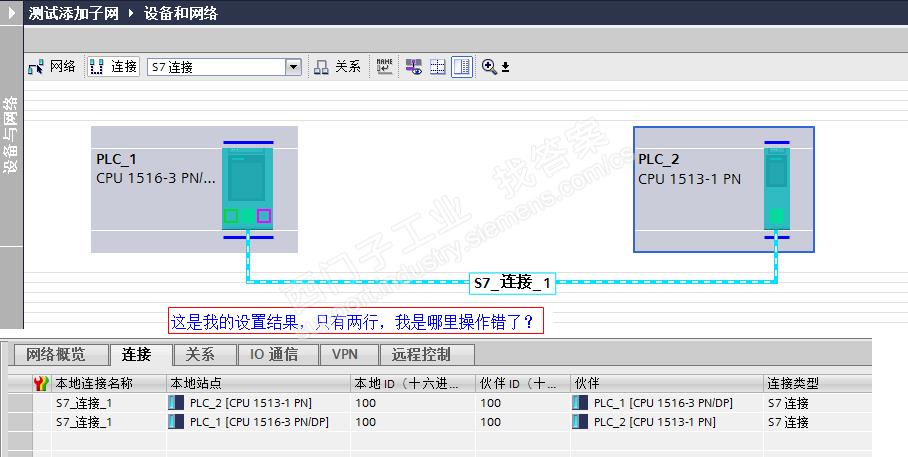Click the connection status icon column header
908x457 pixels.
(x=41, y=383)
